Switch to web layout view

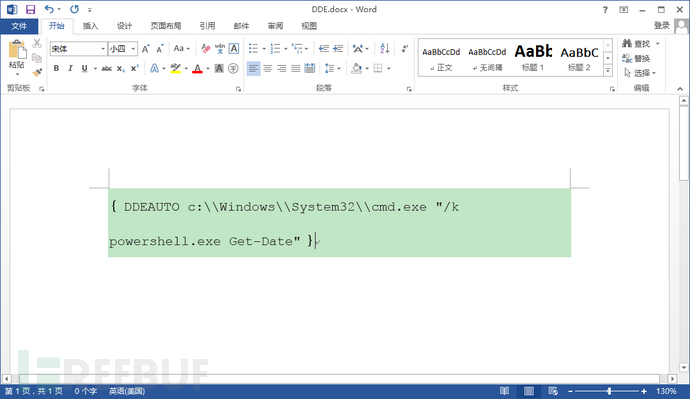(x=553, y=391)
